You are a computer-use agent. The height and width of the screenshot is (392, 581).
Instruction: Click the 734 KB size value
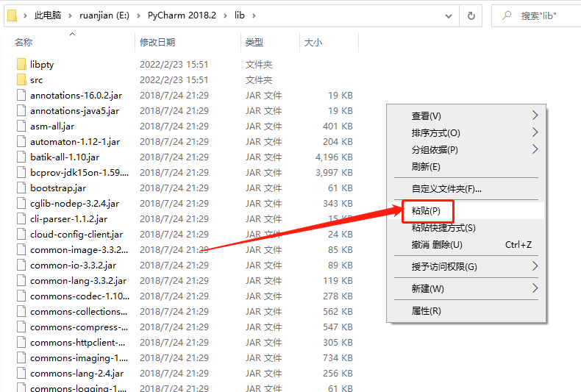pyautogui.click(x=338, y=358)
